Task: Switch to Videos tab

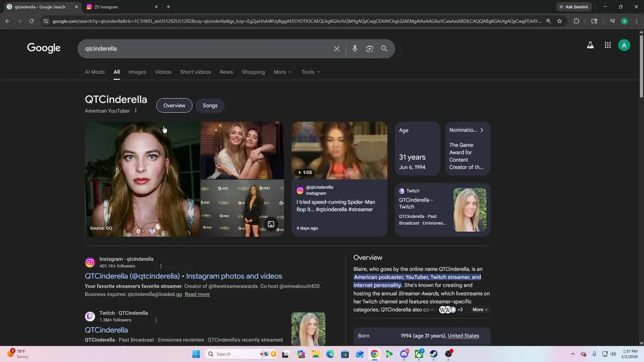Action: (163, 72)
